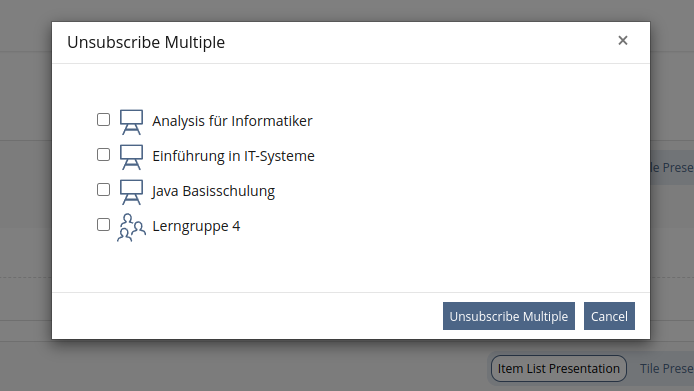Enable the Java Basisschulung checkbox
The width and height of the screenshot is (694, 391).
coord(104,190)
